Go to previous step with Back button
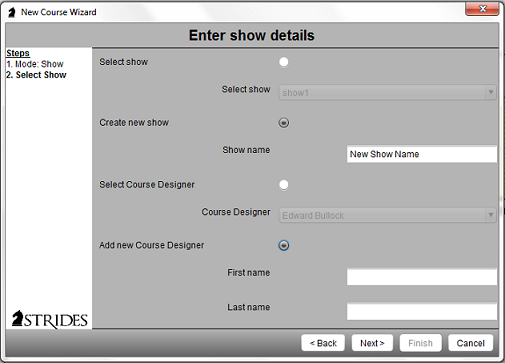Screen dimensions: 505x363 point(323,343)
